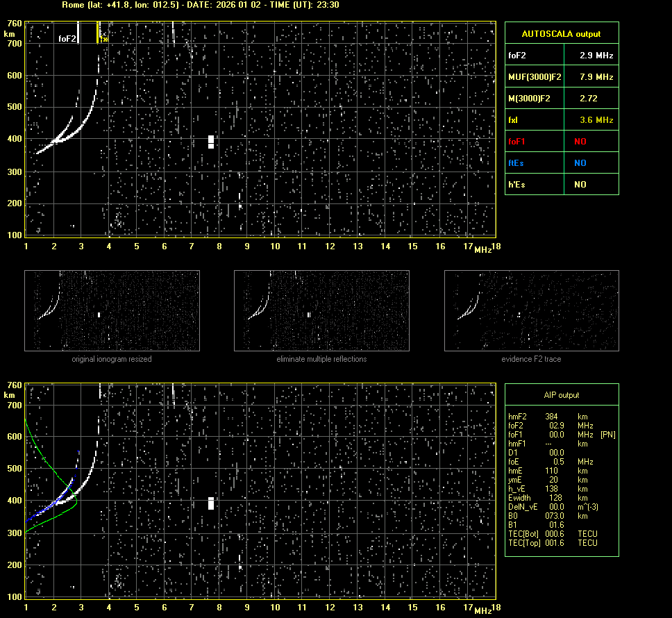Click the AIP output panel title
The image size is (672, 618).
click(x=561, y=395)
